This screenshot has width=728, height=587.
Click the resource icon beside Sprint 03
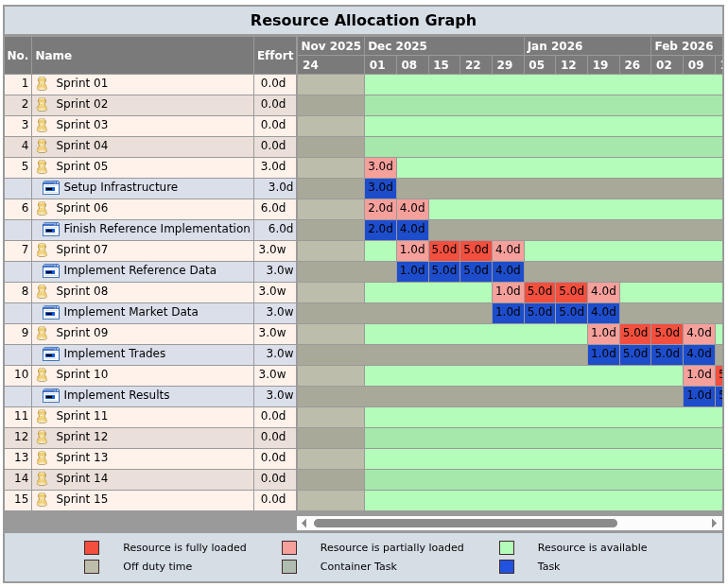pyautogui.click(x=42, y=126)
